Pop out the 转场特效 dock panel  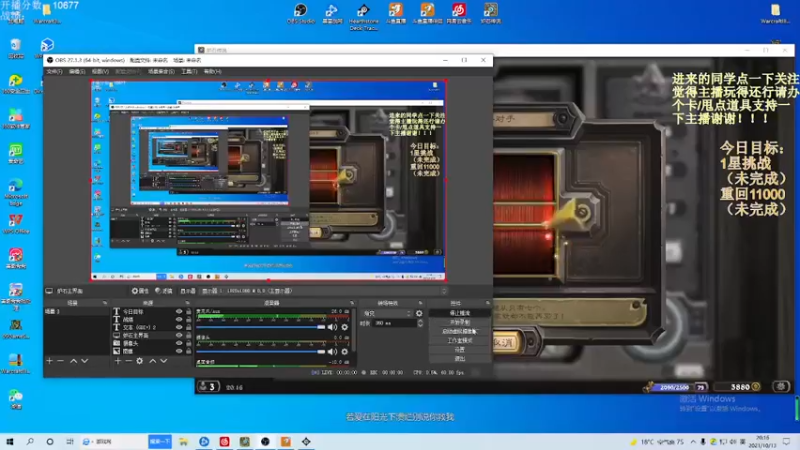click(x=421, y=303)
